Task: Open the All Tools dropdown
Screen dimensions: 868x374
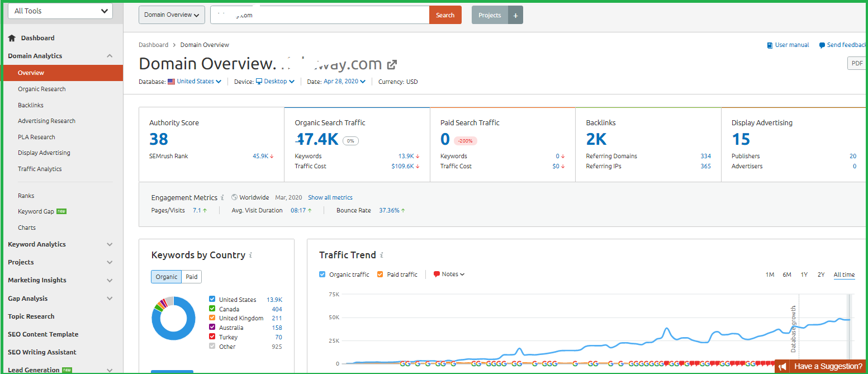Action: pos(60,11)
